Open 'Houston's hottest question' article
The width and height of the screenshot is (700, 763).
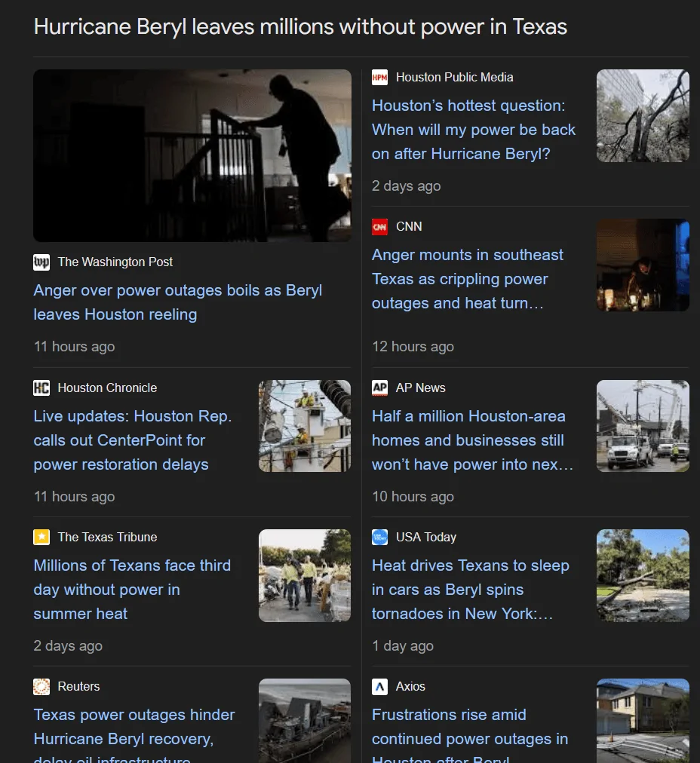474,130
